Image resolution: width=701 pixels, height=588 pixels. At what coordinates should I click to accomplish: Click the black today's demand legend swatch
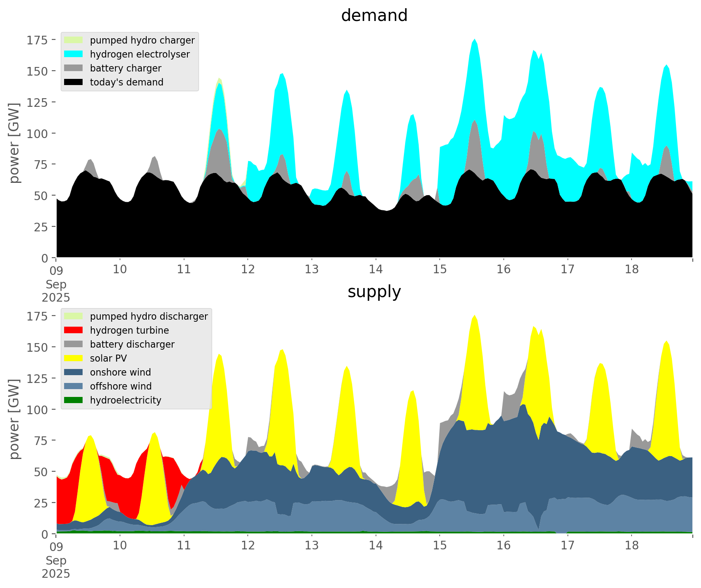click(x=74, y=82)
